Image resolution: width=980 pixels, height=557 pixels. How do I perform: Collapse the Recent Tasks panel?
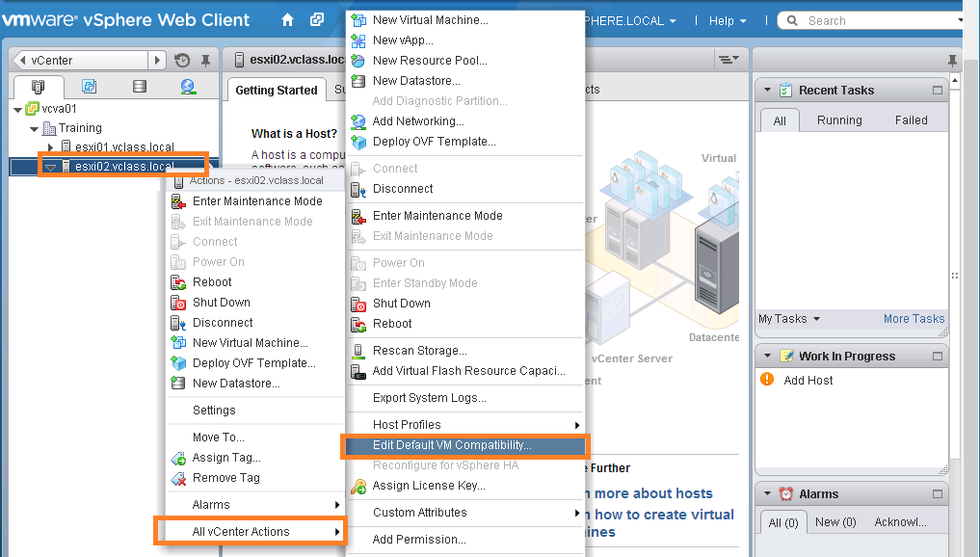(x=767, y=90)
